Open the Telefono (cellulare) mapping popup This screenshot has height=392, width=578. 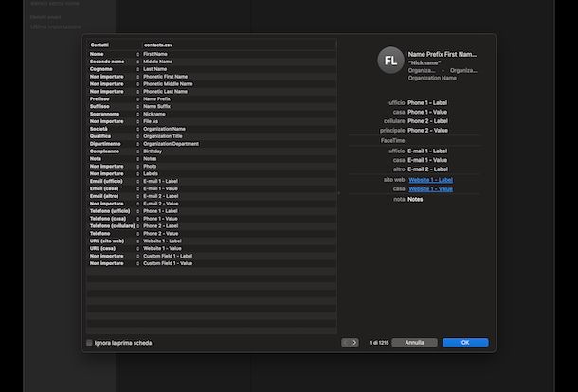tap(114, 226)
